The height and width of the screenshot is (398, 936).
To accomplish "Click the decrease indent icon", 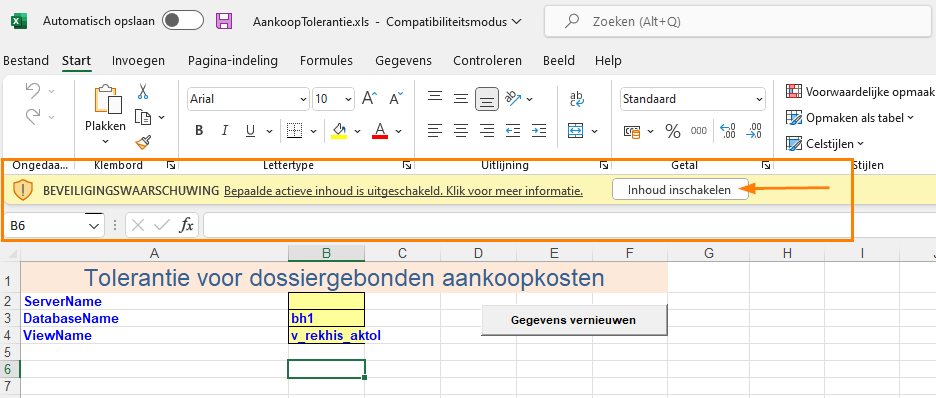I will click(513, 130).
